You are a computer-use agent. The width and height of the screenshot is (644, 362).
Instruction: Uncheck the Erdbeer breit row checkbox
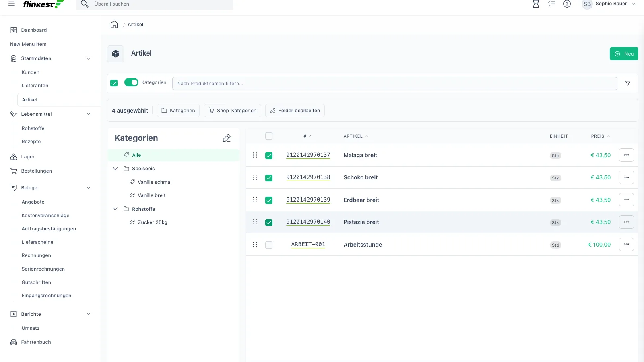[269, 200]
